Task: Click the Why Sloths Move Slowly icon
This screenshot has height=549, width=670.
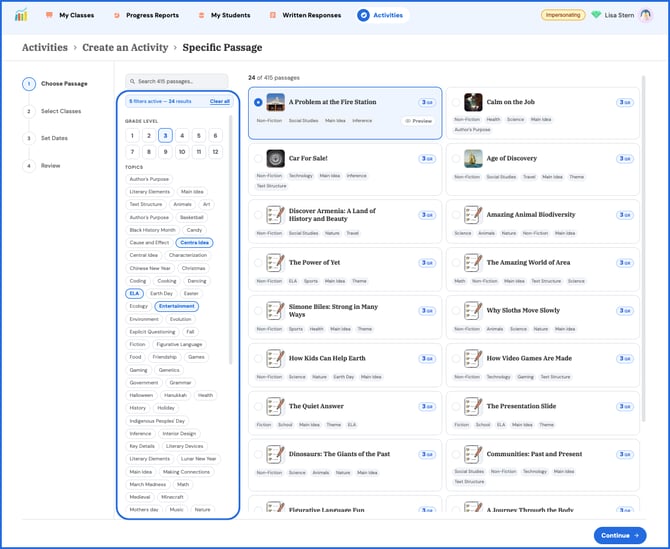Action: click(473, 311)
